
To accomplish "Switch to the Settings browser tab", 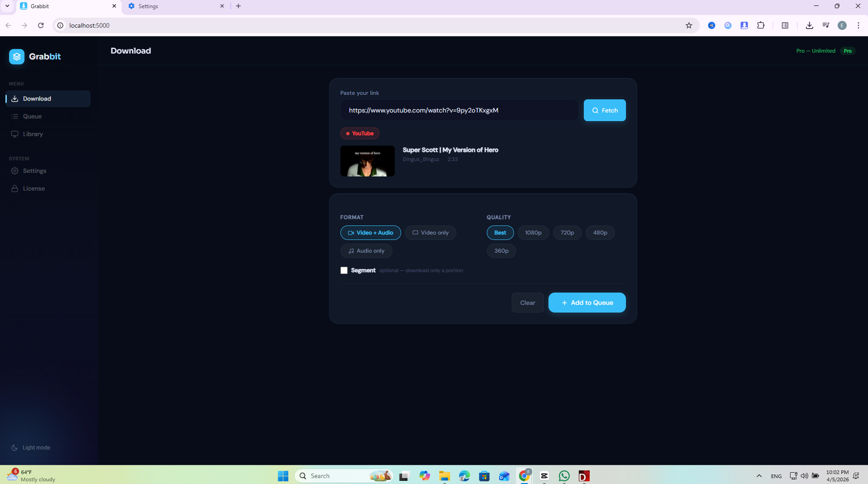I will [176, 6].
